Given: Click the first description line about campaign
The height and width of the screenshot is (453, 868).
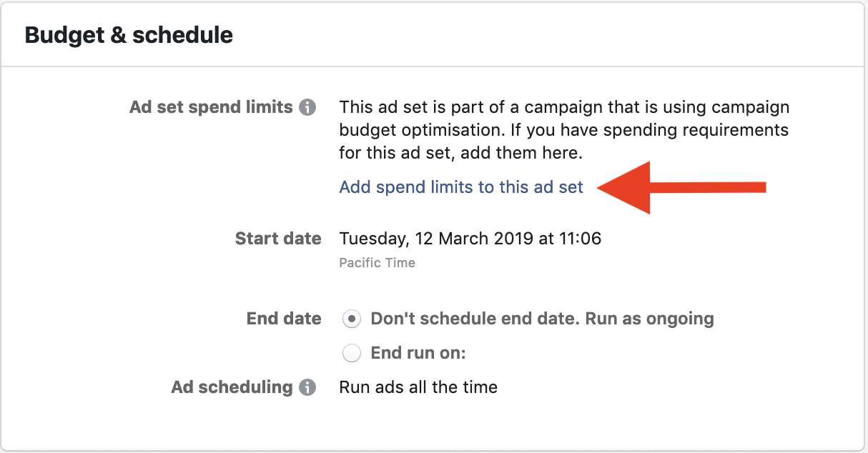Looking at the screenshot, I should coord(564,108).
